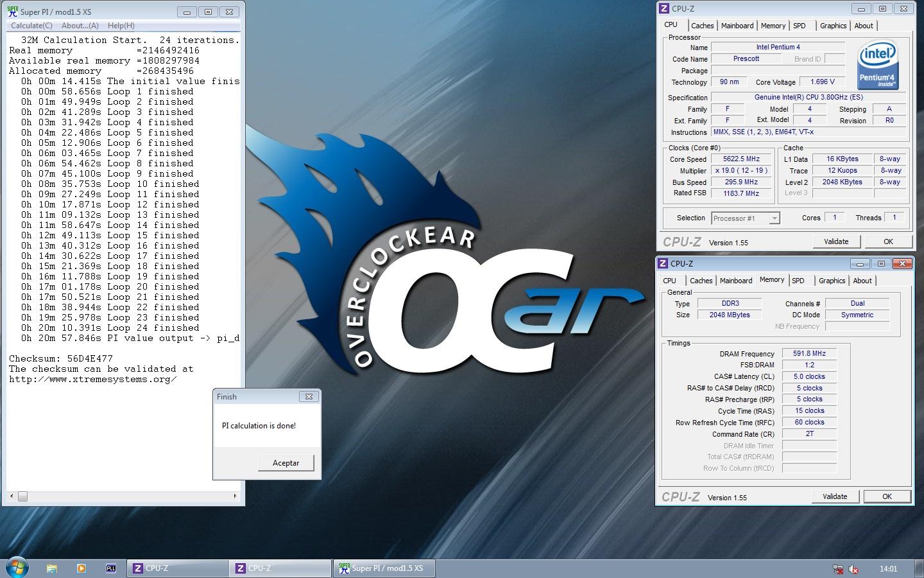This screenshot has height=578, width=924.
Task: Click the Checksum: 56D4E477 line
Action: tap(61, 359)
